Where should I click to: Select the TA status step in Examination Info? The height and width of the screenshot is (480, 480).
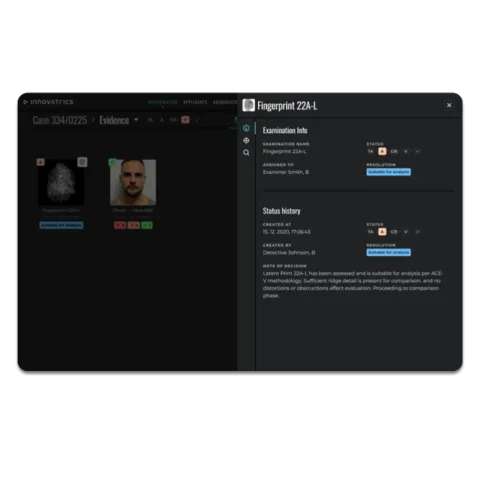[370, 151]
